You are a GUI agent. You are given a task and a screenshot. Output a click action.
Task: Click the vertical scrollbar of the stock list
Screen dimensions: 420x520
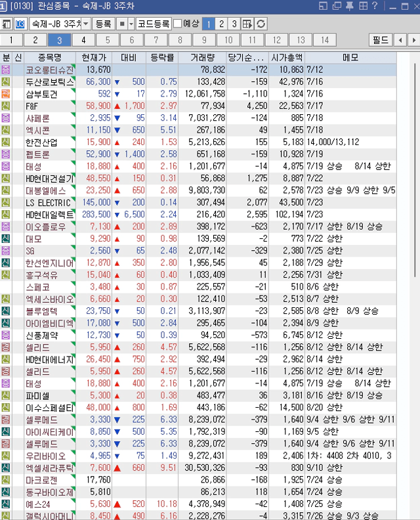tap(415, 171)
